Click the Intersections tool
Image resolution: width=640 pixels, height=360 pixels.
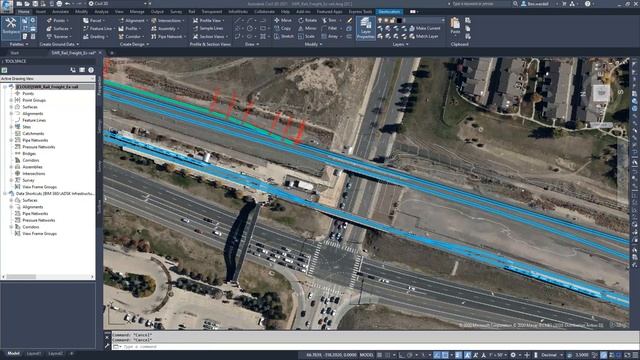(x=168, y=20)
